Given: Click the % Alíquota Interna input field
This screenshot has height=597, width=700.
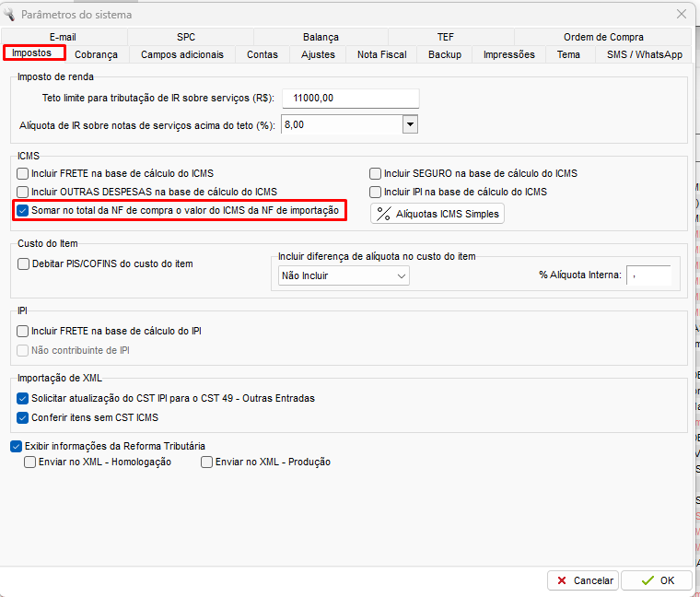Looking at the screenshot, I should pos(648,275).
